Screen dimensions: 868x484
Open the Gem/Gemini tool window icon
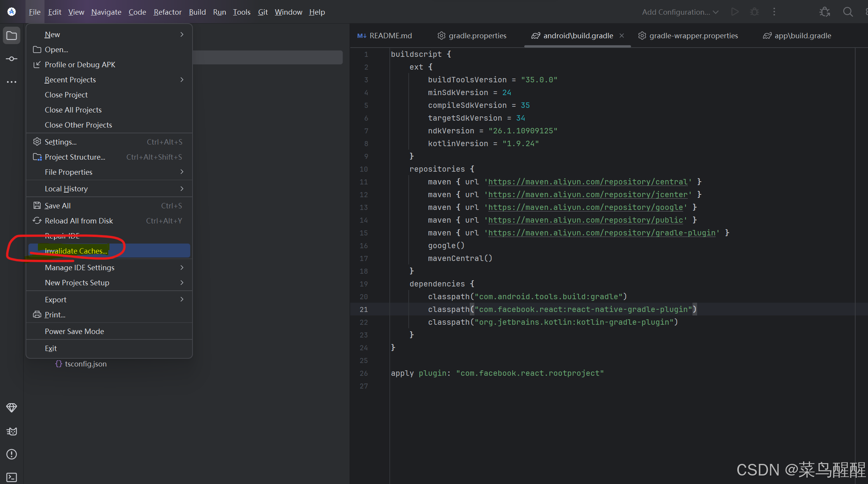(x=12, y=407)
